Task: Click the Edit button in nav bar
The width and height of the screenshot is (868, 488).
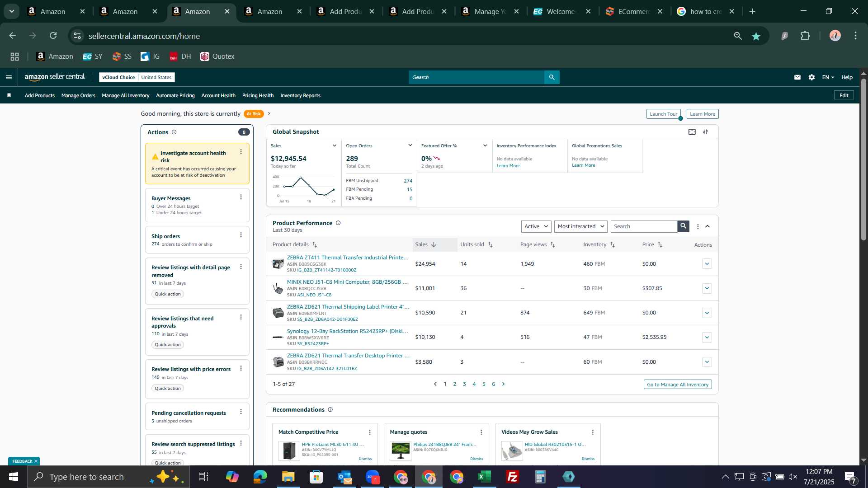Action: click(x=844, y=95)
